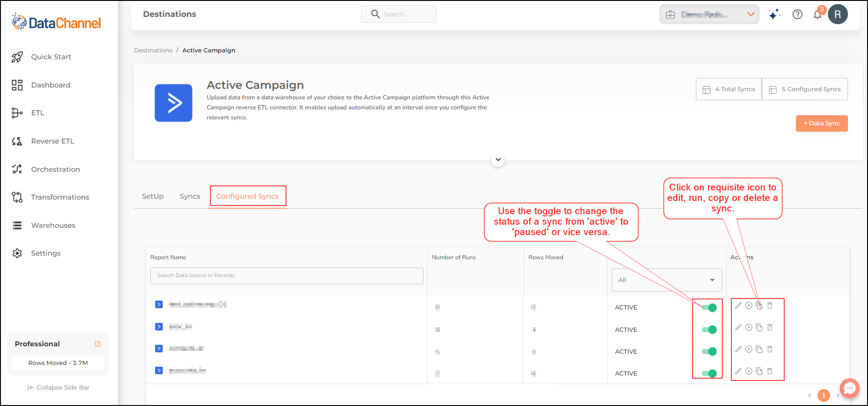The image size is (868, 406).
Task: Open Transformations in the sidebar
Action: (60, 197)
